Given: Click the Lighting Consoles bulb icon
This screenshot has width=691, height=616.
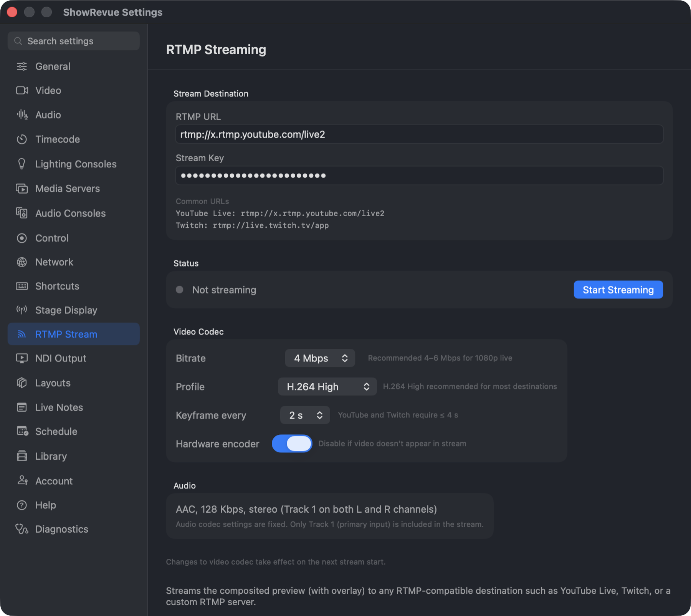Looking at the screenshot, I should 22,164.
